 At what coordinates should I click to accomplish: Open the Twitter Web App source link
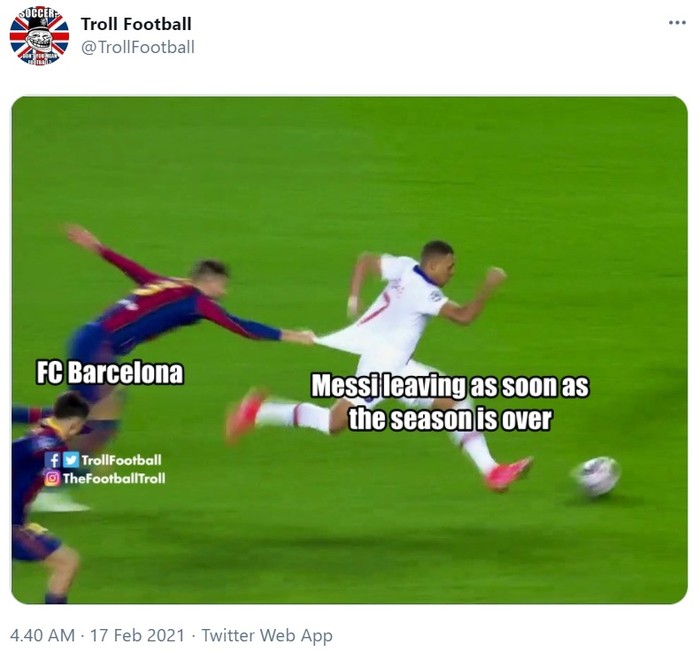point(267,635)
